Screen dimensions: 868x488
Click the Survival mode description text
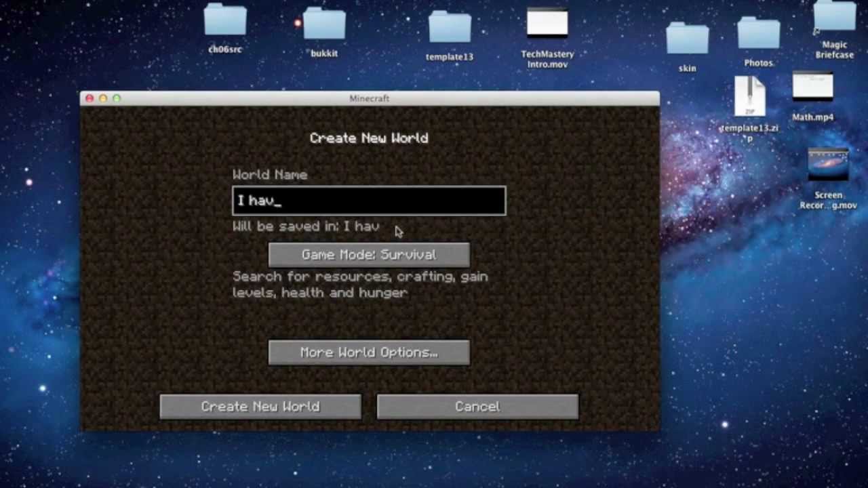[x=360, y=285]
